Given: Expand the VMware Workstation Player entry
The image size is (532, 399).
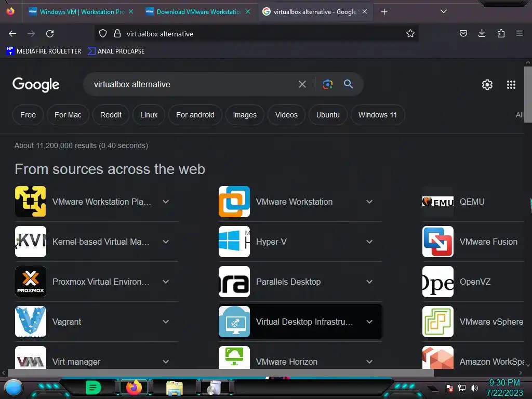Looking at the screenshot, I should click(x=166, y=202).
